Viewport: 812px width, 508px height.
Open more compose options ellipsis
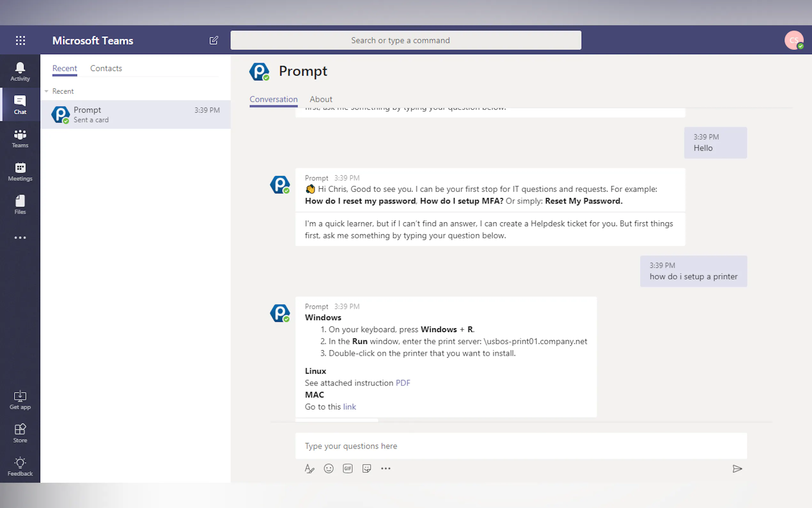pos(386,468)
